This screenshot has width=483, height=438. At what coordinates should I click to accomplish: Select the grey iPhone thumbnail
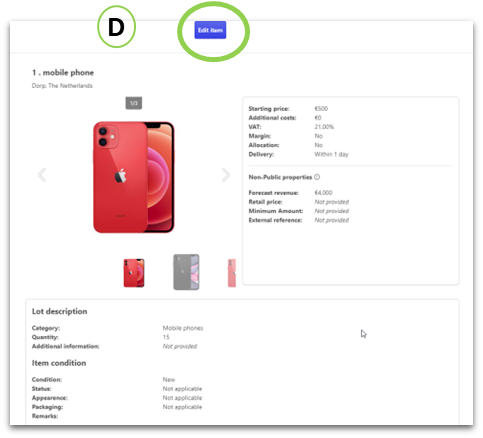[186, 272]
